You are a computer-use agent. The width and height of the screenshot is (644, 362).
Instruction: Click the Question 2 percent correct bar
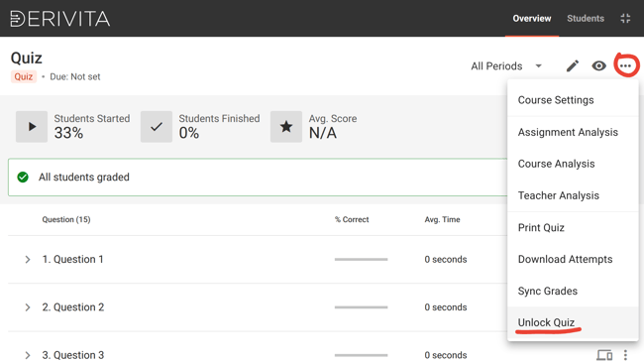coord(361,307)
